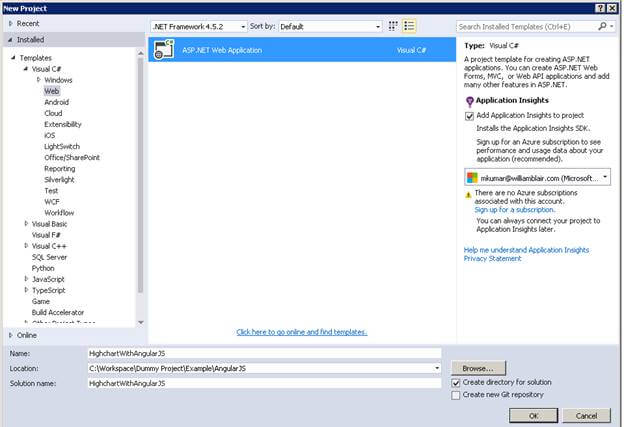Click the template tree scroll up arrow

pyautogui.click(x=140, y=53)
